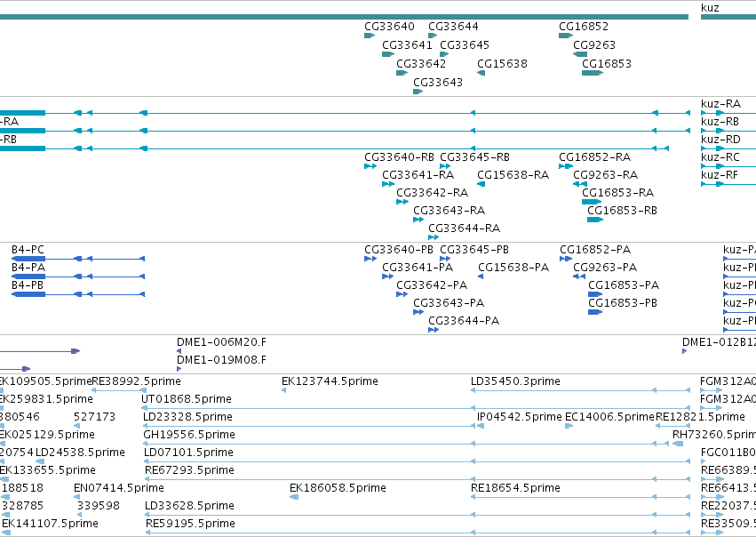This screenshot has height=537, width=756.
Task: Click transcript label CG16853-RA
Action: click(x=617, y=193)
